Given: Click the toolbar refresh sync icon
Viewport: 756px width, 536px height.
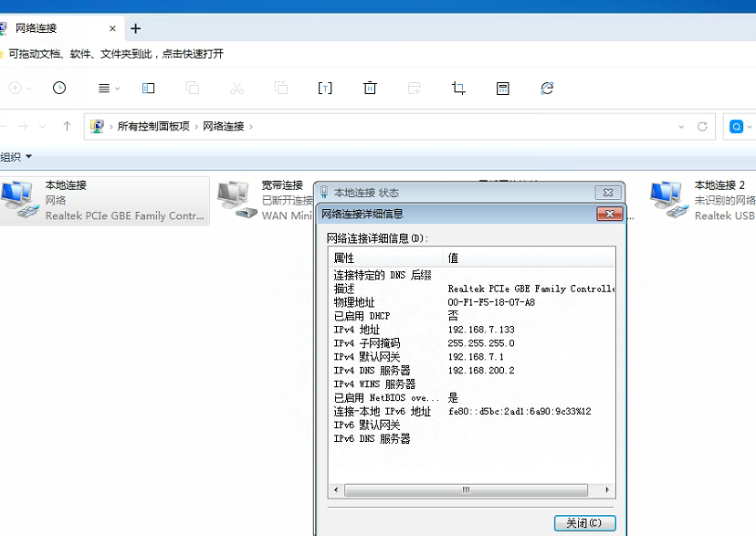Looking at the screenshot, I should point(547,89).
